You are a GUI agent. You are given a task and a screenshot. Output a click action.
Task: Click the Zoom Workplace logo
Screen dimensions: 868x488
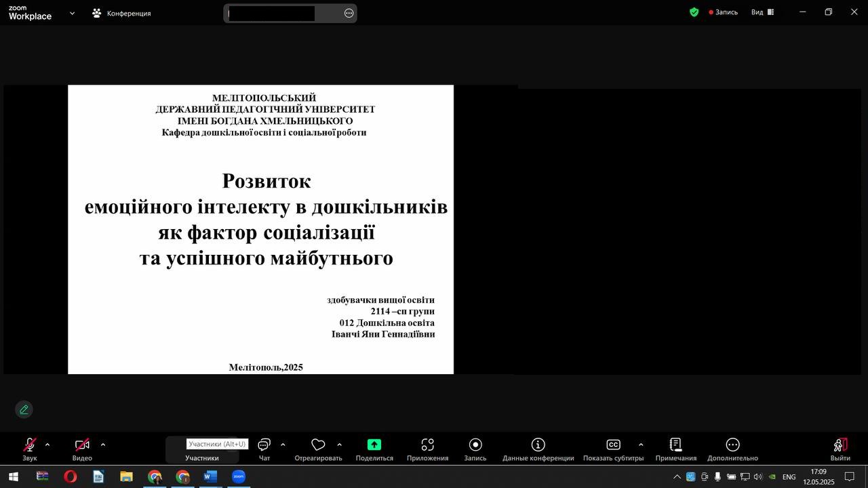pyautogui.click(x=30, y=13)
